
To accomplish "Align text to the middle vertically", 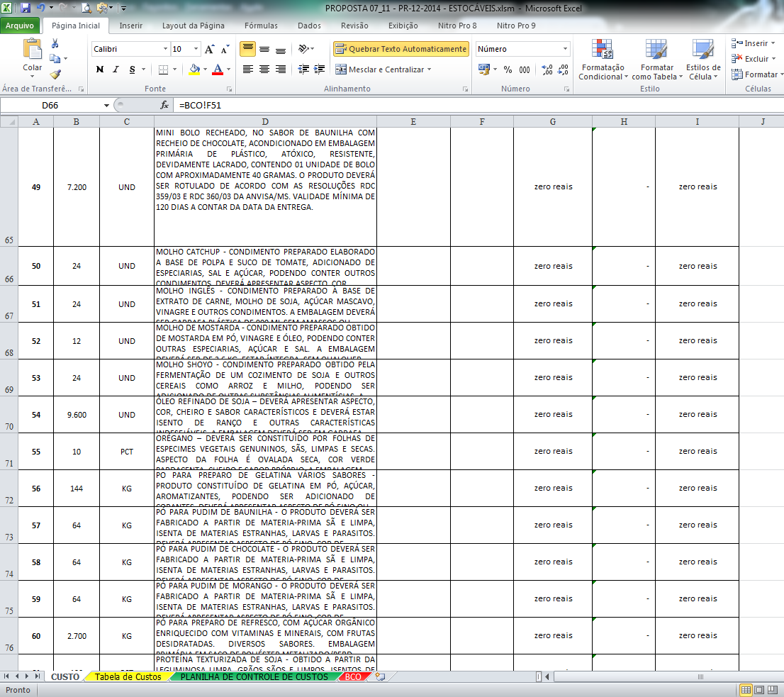I will [264, 49].
